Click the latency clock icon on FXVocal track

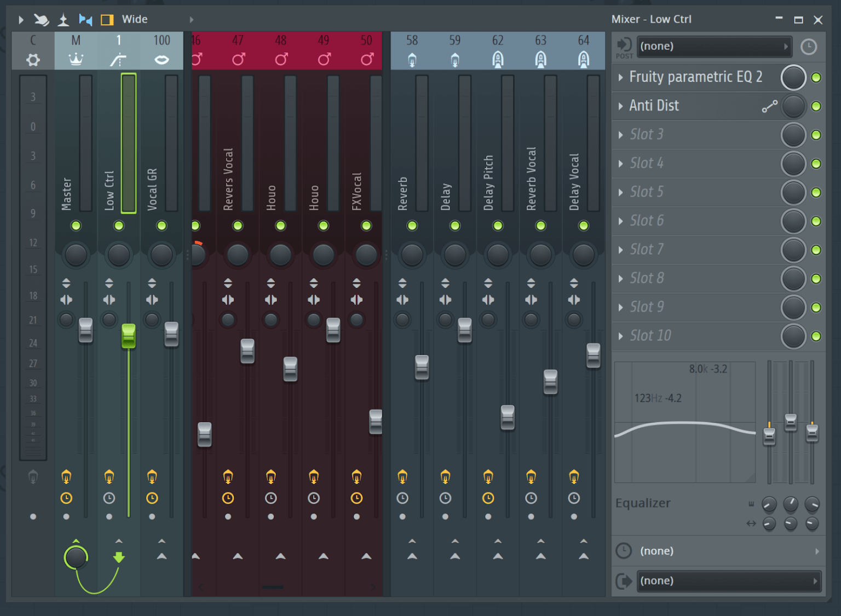pos(356,498)
